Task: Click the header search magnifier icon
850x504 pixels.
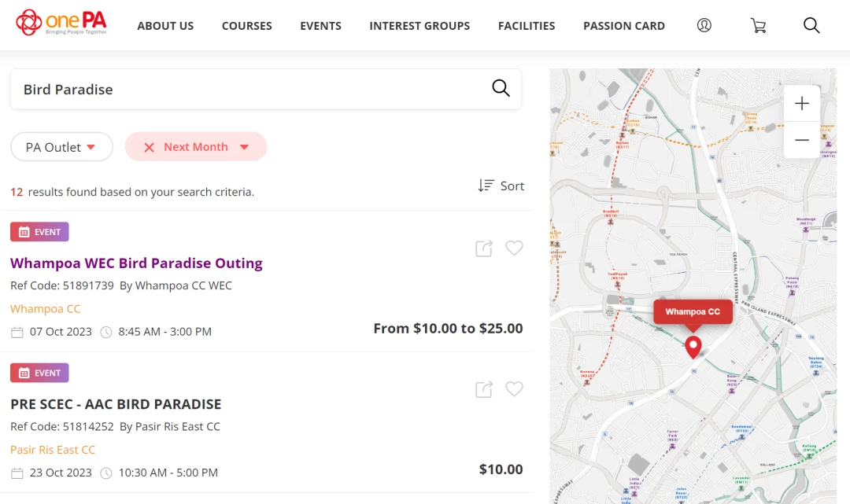Action: [811, 25]
